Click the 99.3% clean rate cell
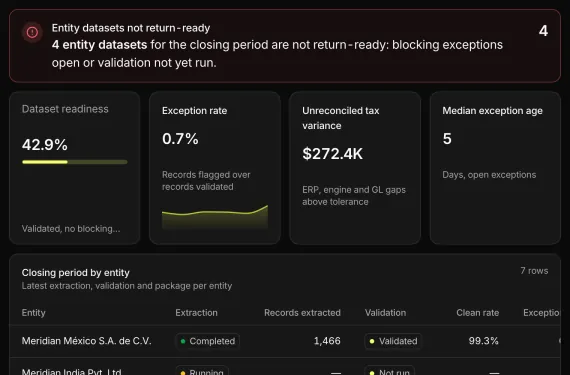The image size is (570, 375). click(x=483, y=341)
